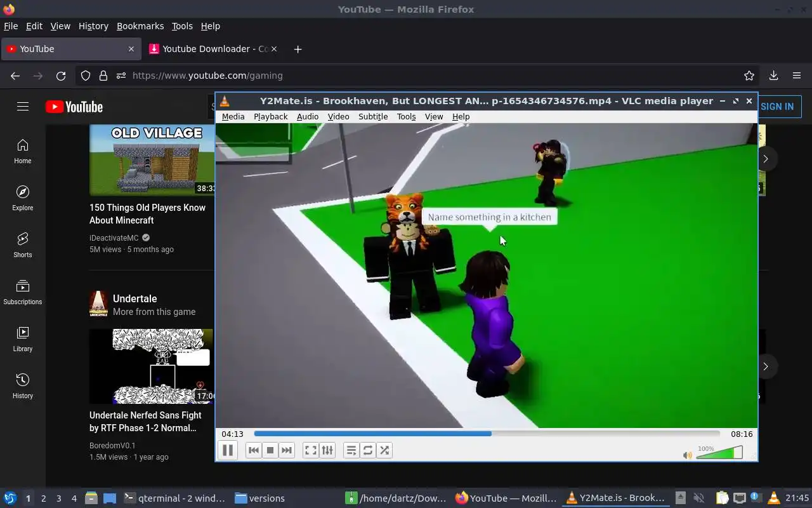812x508 pixels.
Task: Switch to workspace 2 in taskbar
Action: [43, 498]
